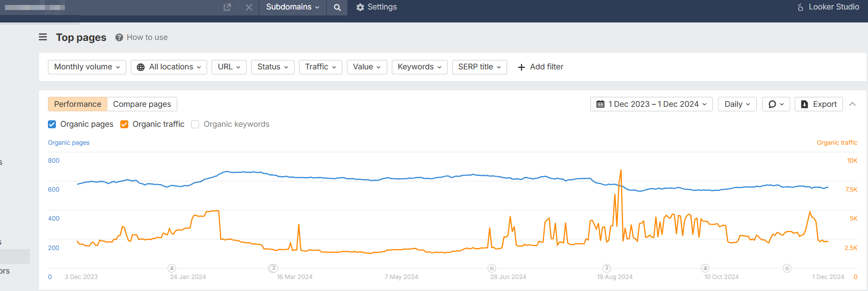Click Add filter button
Image resolution: width=868 pixels, height=291 pixels.
point(541,67)
